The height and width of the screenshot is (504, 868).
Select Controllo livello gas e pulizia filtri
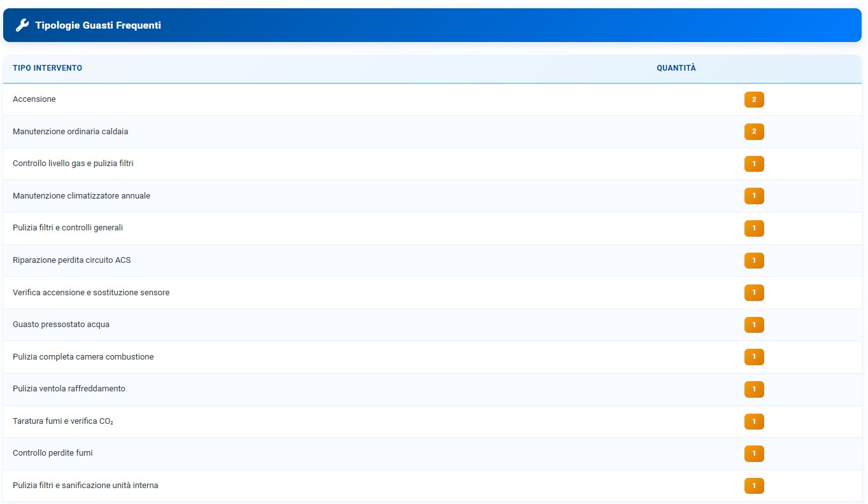click(73, 164)
